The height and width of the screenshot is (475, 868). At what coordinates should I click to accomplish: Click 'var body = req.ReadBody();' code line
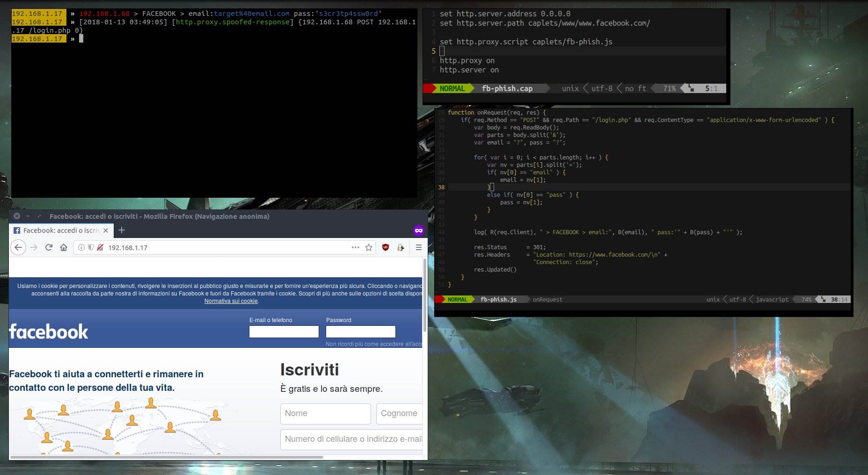click(516, 128)
